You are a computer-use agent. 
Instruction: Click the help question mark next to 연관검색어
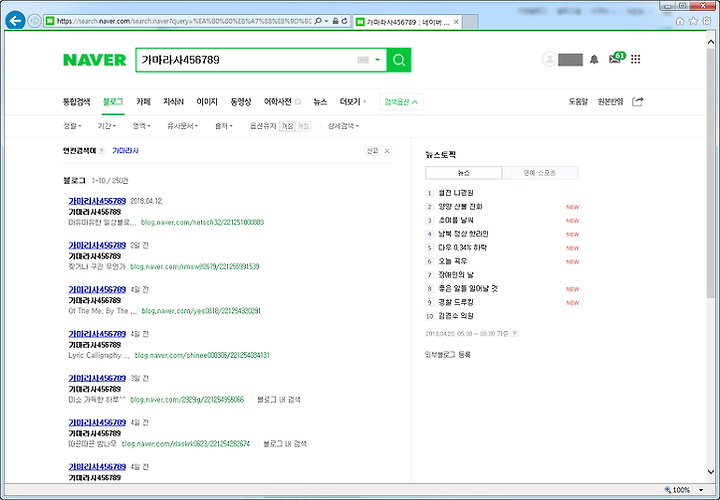point(101,151)
